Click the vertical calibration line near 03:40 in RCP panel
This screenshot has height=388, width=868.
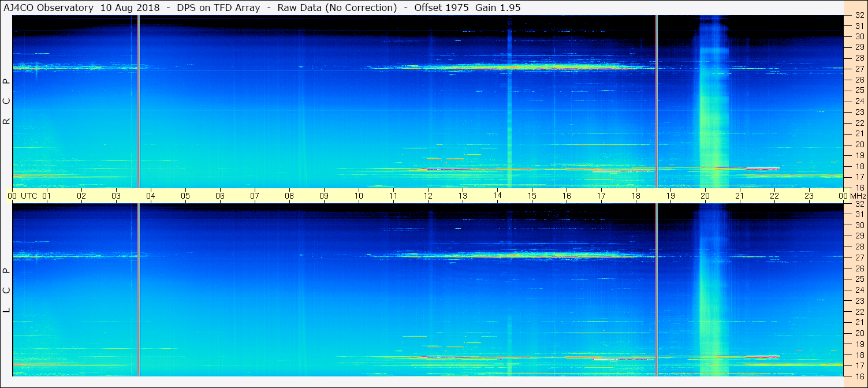[x=139, y=102]
